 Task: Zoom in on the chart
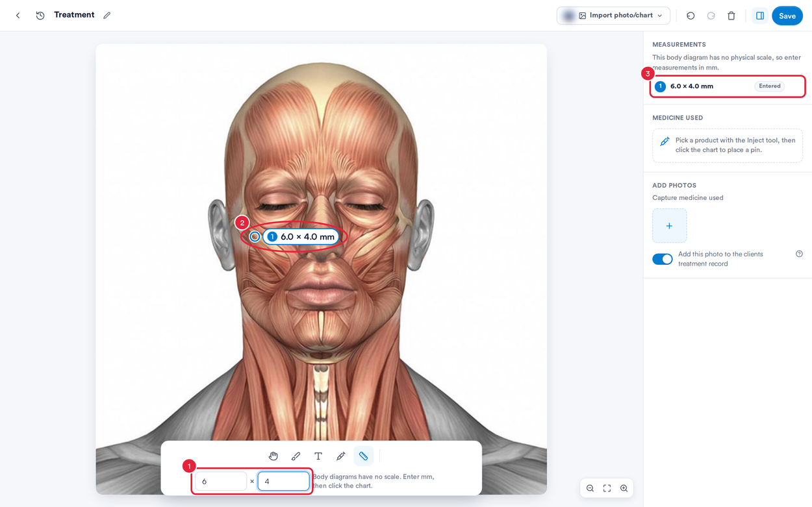click(624, 488)
